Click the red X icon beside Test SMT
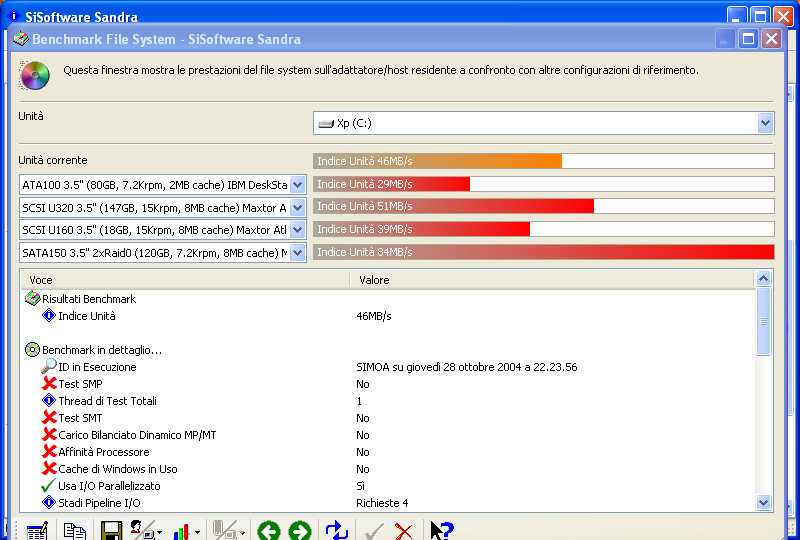 coord(49,418)
